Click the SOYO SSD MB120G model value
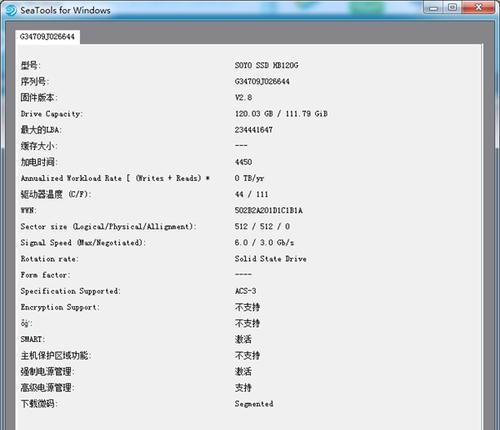 coord(266,65)
